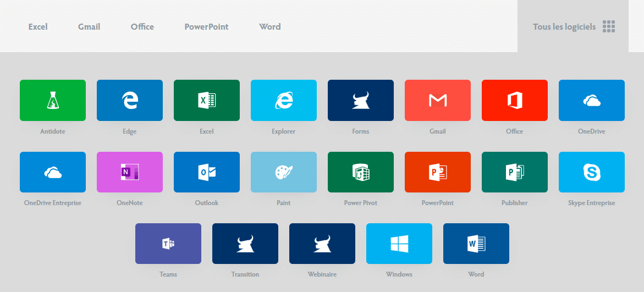Image resolution: width=644 pixels, height=292 pixels.
Task: Click the grid icon beside Tous les logiciels
Action: point(609,26)
